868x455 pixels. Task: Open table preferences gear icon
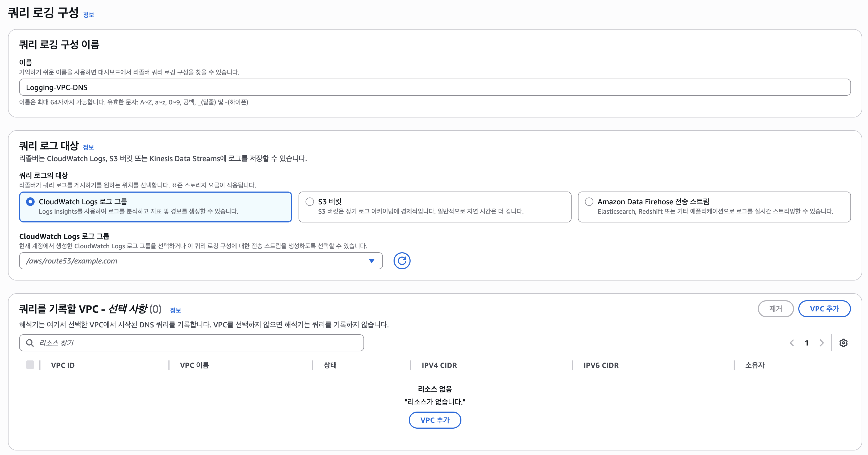click(x=843, y=343)
